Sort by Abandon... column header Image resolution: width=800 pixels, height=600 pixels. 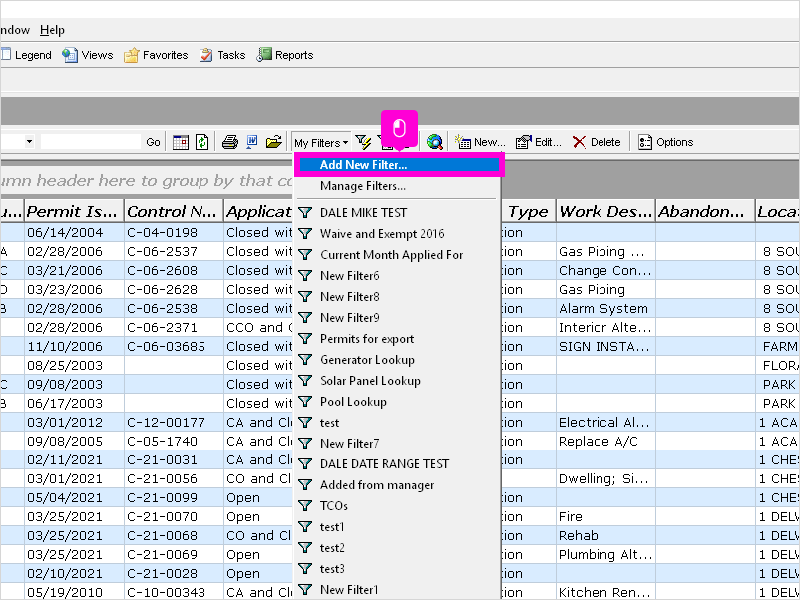[x=705, y=211]
